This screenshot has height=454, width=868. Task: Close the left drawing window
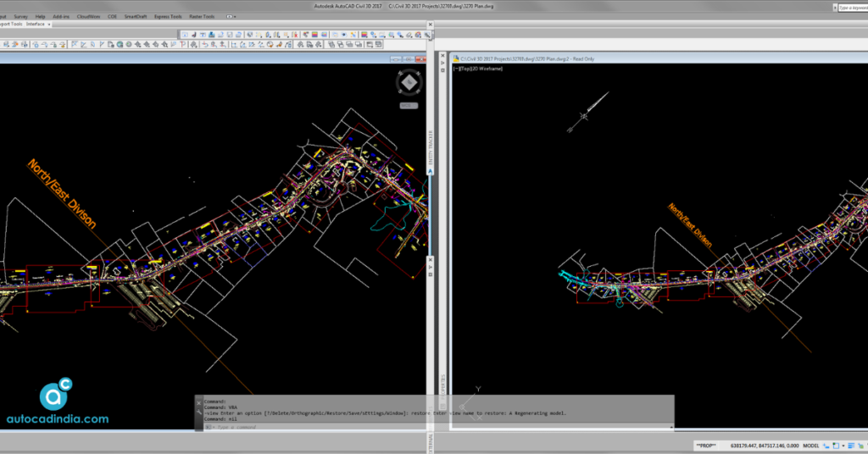[x=420, y=59]
